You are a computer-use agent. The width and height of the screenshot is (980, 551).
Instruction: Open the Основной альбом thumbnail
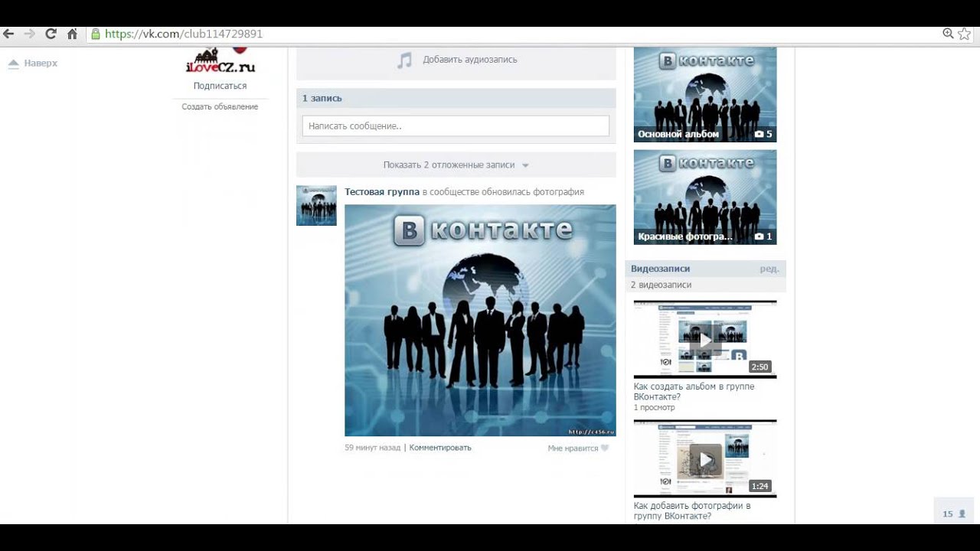click(705, 95)
